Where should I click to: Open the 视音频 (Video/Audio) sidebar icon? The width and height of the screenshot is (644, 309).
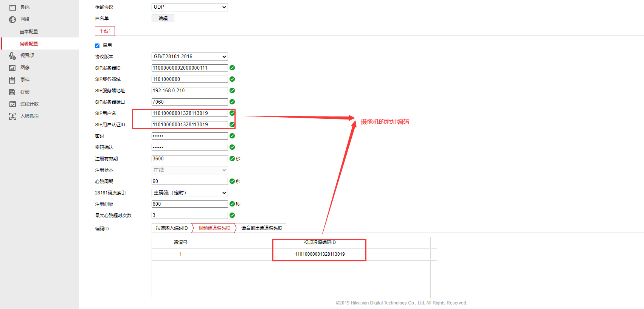point(12,56)
